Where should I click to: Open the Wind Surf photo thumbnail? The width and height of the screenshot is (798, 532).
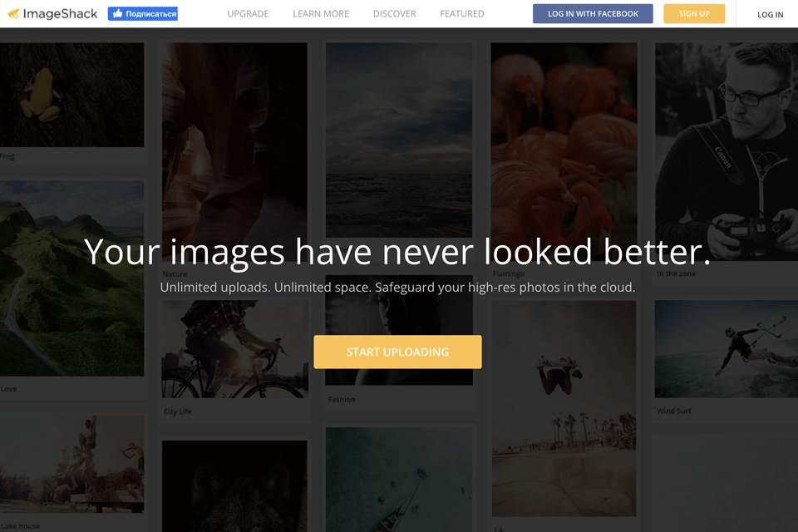[x=727, y=349]
